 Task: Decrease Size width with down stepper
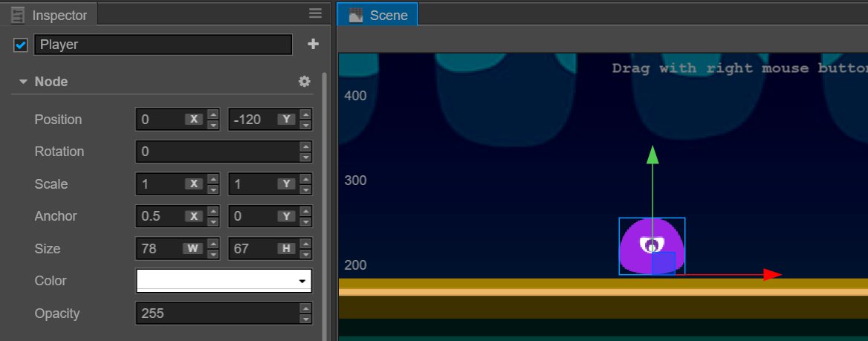[213, 254]
